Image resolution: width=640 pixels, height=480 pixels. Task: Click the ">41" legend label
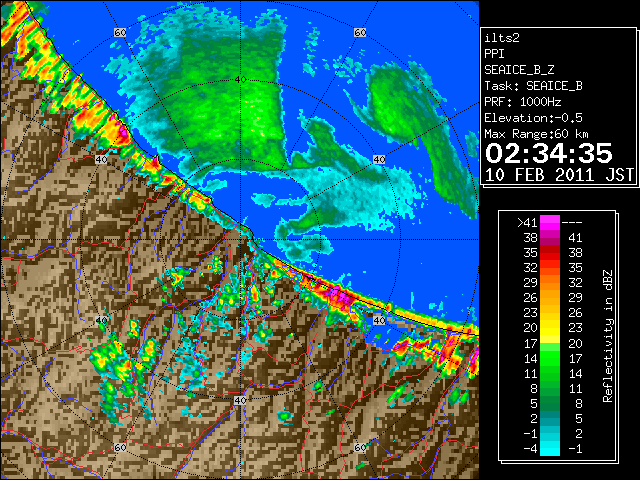coord(527,223)
